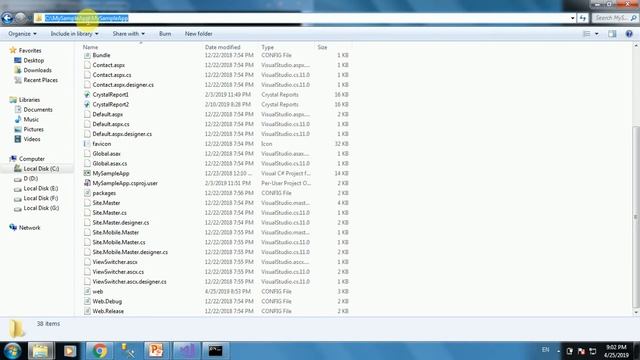Select the packages config file icon
Screen dimensions: 640x360
click(x=87, y=193)
